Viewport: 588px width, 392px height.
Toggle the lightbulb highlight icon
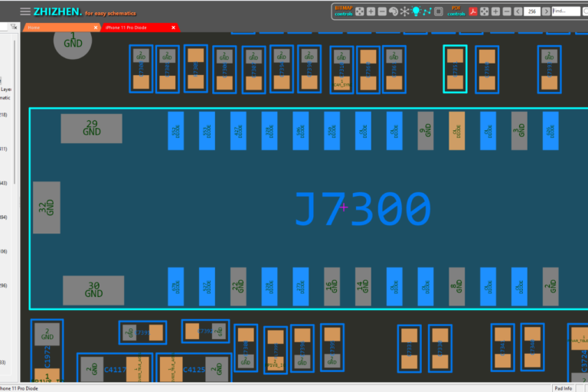click(x=416, y=11)
